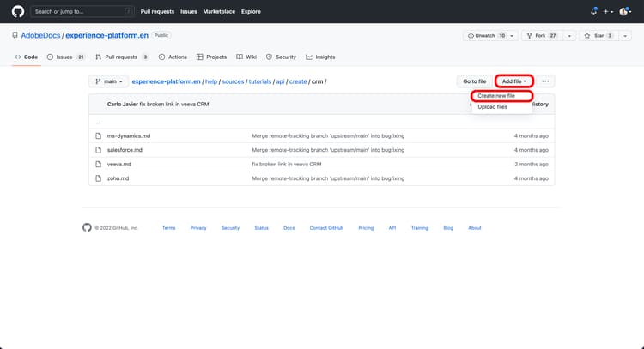Open footer Contact GitHub link

tap(326, 228)
